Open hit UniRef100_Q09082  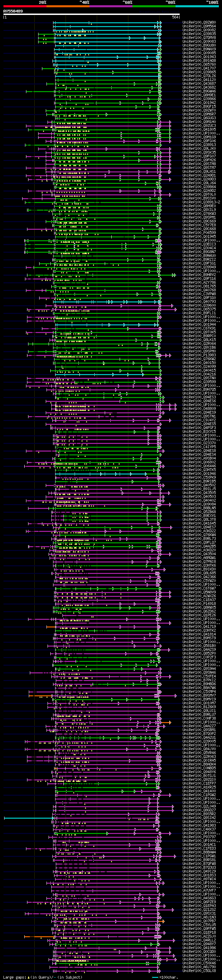[x=199, y=30]
